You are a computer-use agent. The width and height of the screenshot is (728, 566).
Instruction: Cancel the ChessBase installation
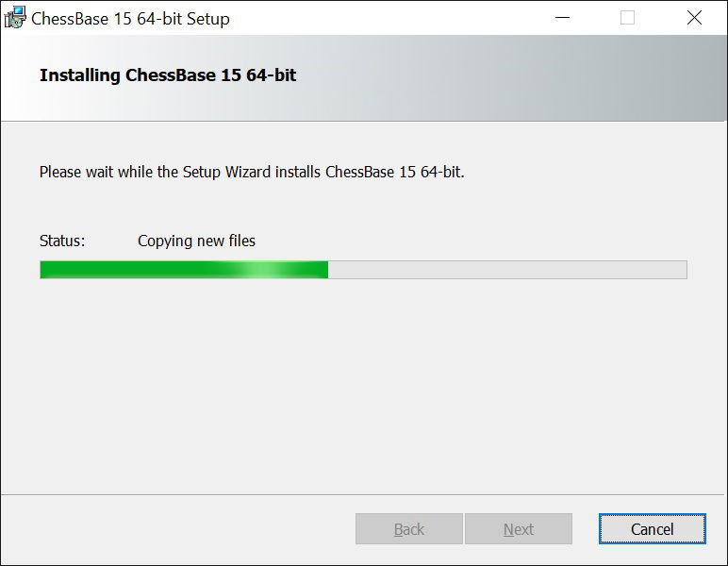pos(652,529)
